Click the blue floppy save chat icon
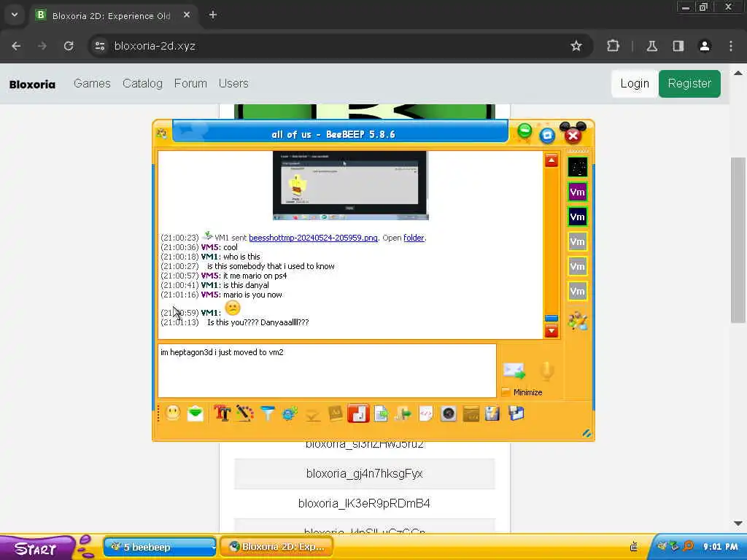 coord(516,413)
